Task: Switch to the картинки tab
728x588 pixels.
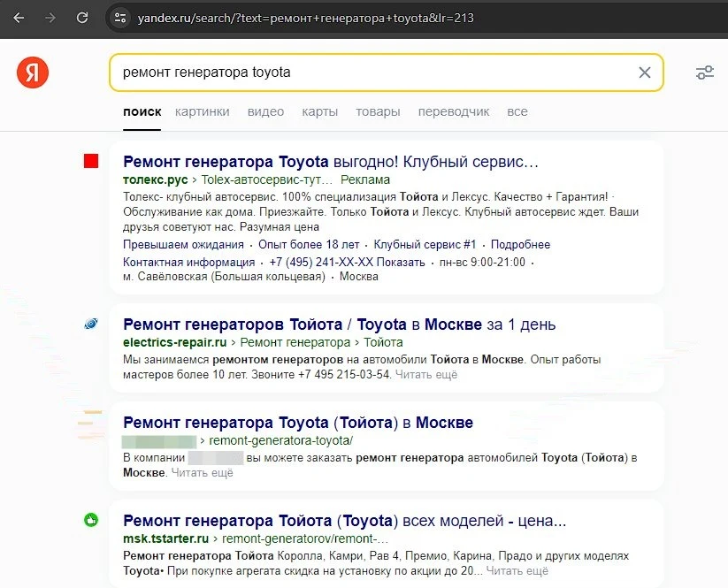Action: pos(203,111)
